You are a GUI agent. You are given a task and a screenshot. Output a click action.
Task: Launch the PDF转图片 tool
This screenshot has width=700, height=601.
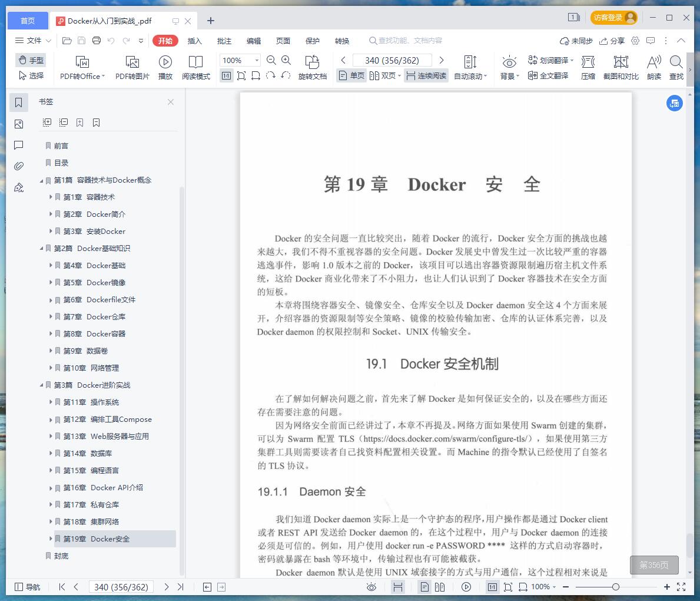pos(132,68)
